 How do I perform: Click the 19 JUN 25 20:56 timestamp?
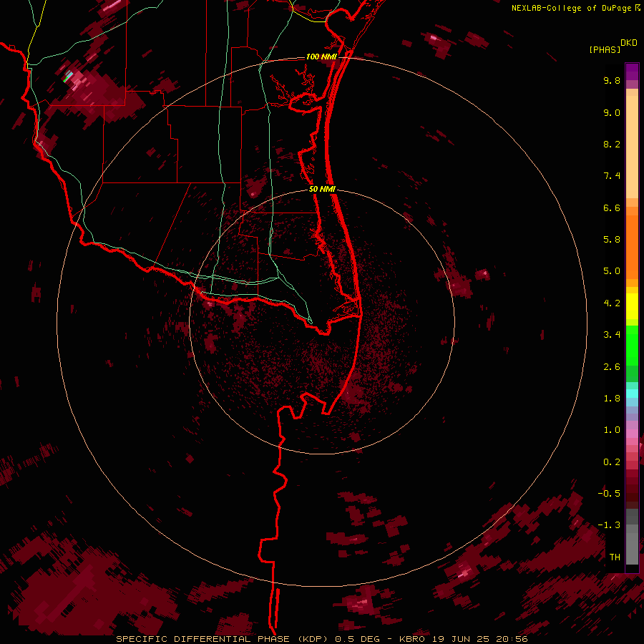point(479,639)
